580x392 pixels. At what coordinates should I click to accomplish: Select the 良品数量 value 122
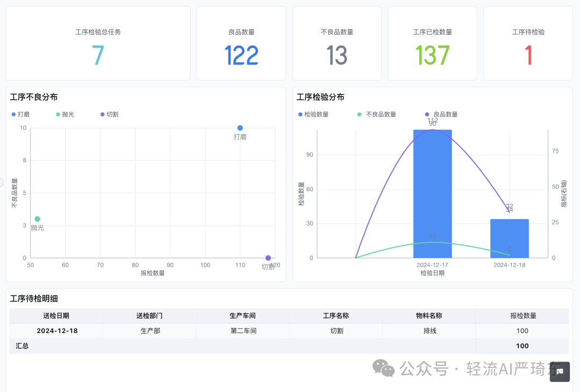[241, 55]
